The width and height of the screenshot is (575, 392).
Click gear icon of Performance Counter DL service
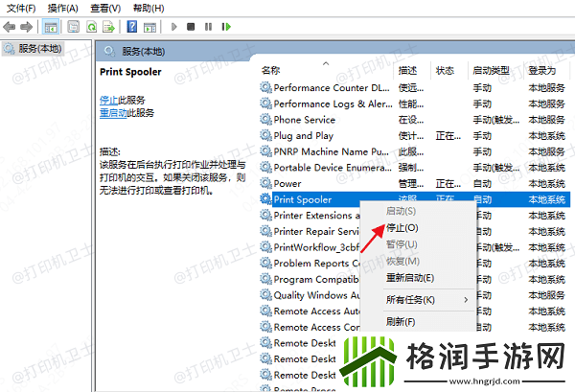click(265, 87)
